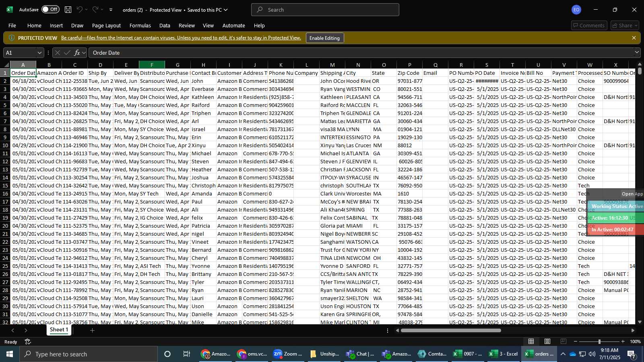This screenshot has height=362, width=644.
Task: Switch to Page Layout view icon
Action: click(x=547, y=341)
